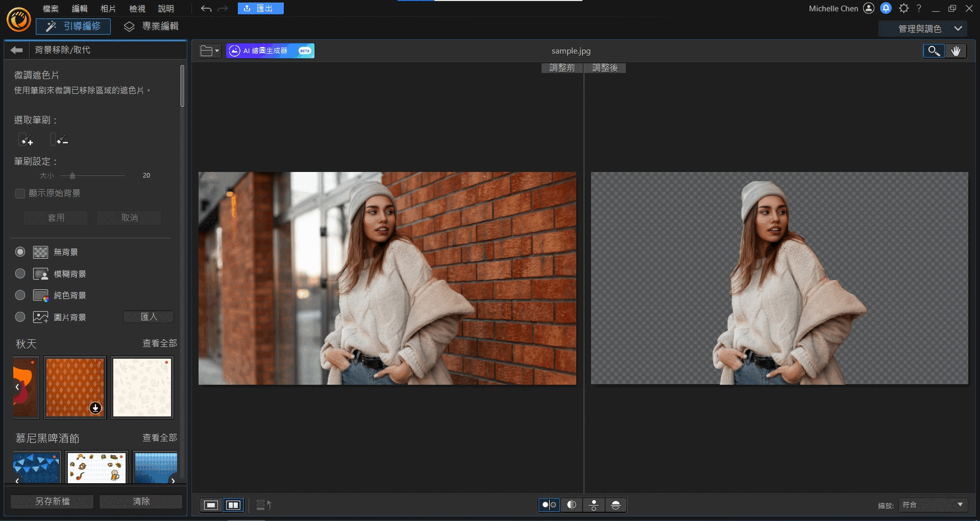Click the 清除 button
Screen dimensions: 980x521
pyautogui.click(x=141, y=502)
